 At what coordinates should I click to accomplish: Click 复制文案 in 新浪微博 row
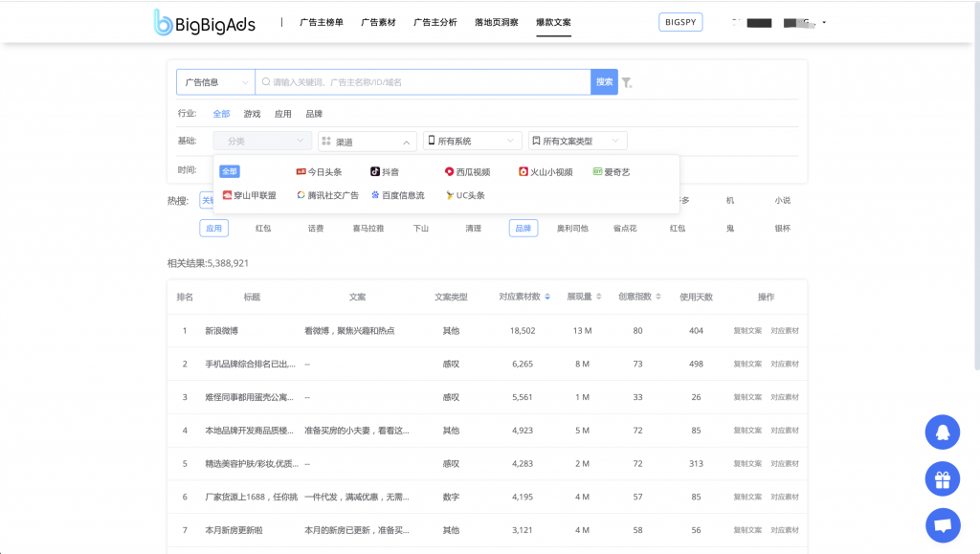pos(747,331)
